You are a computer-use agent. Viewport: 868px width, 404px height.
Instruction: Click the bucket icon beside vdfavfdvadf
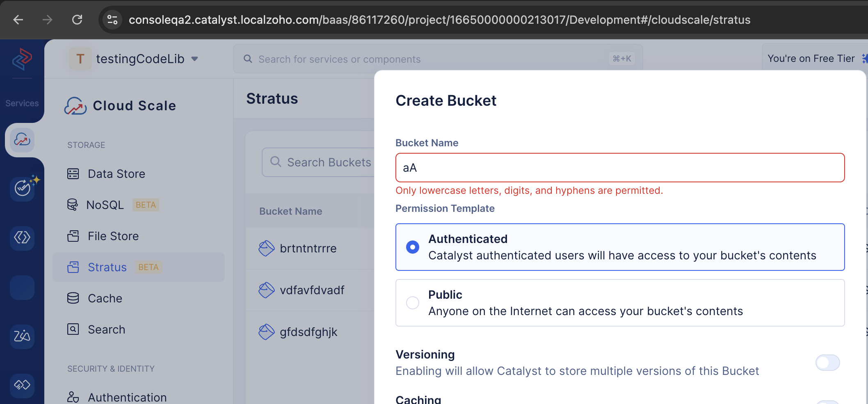[266, 290]
